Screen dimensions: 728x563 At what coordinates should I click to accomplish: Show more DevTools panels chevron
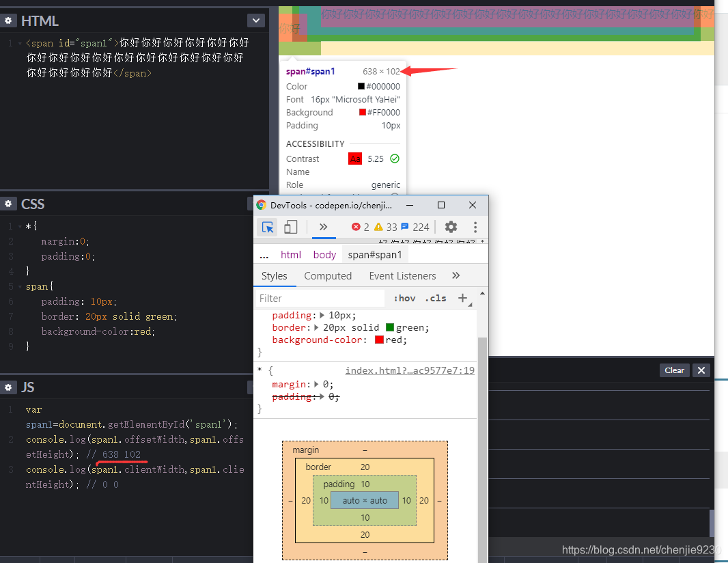(x=324, y=227)
